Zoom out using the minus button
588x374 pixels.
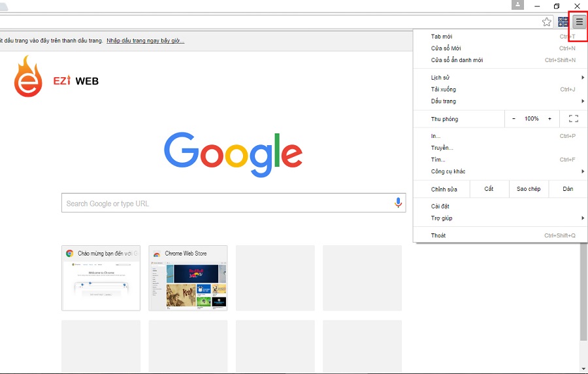(x=514, y=119)
